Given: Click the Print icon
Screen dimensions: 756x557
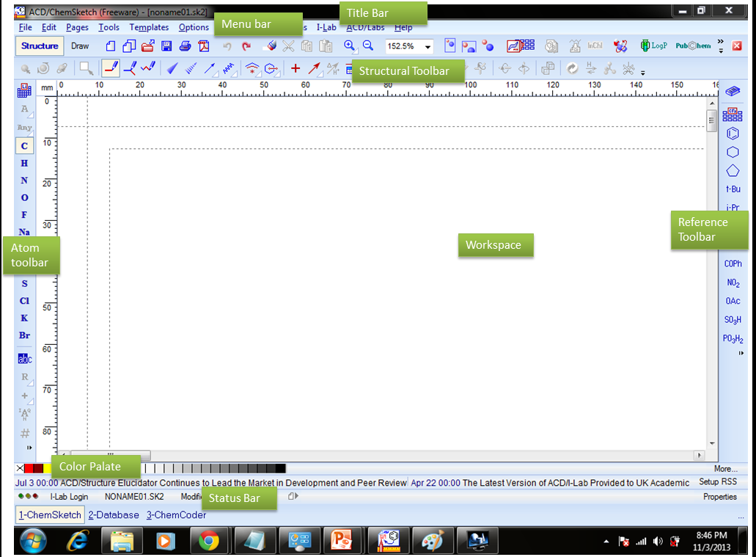Looking at the screenshot, I should pyautogui.click(x=185, y=45).
